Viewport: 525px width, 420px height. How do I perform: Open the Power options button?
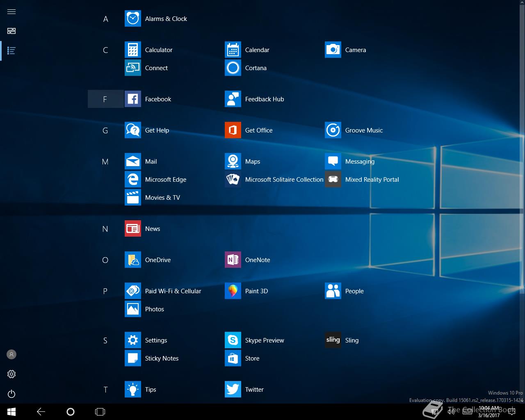pyautogui.click(x=11, y=394)
